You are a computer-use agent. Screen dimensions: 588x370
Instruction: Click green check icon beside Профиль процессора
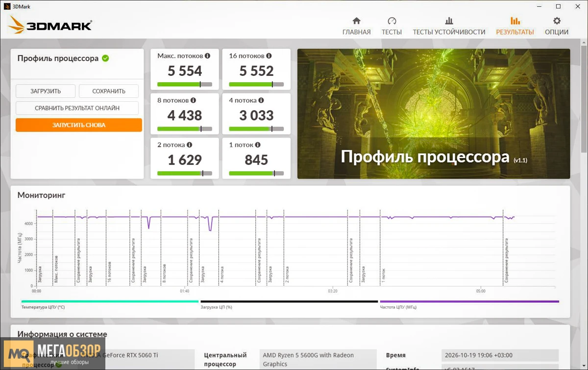click(x=105, y=58)
